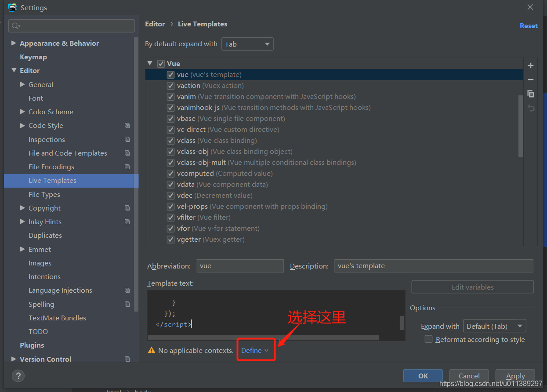Expand the Version Control section
The width and height of the screenshot is (547, 392).
(14, 359)
